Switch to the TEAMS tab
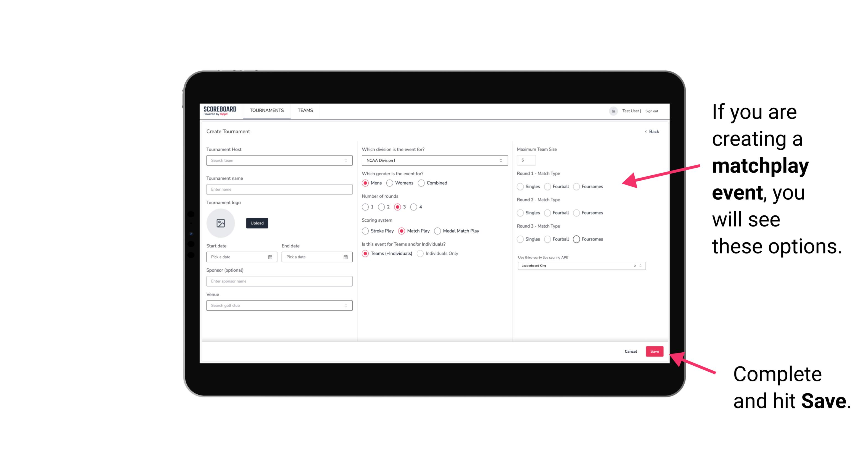 click(305, 110)
